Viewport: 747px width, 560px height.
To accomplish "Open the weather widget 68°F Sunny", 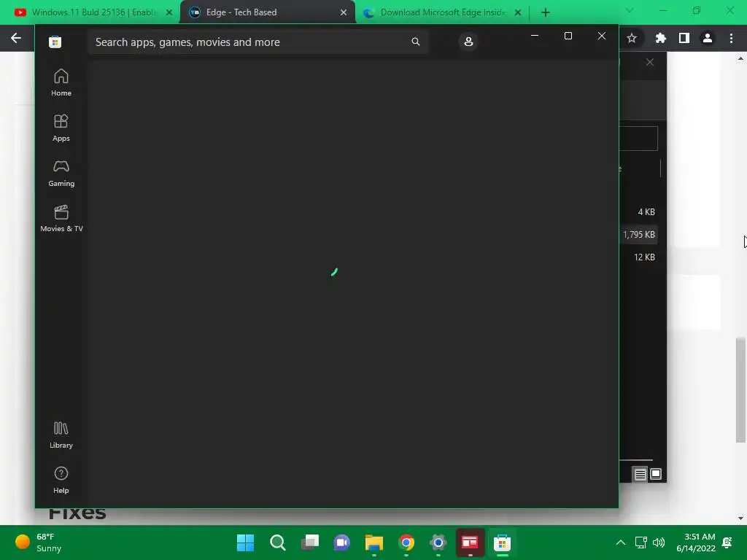I will tap(38, 542).
